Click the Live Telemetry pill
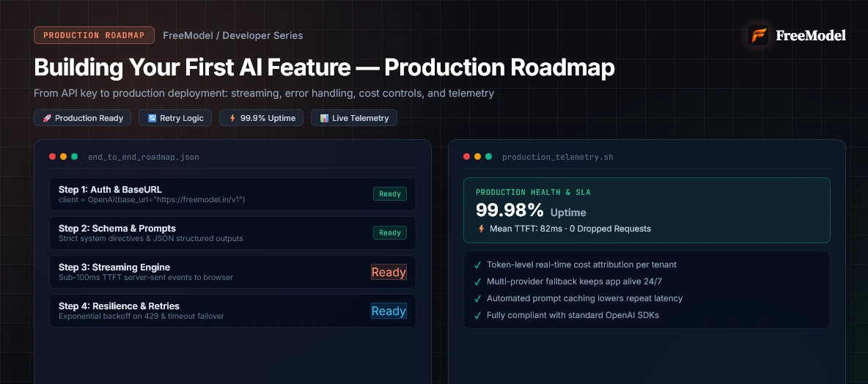Image resolution: width=868 pixels, height=384 pixels. coord(354,118)
